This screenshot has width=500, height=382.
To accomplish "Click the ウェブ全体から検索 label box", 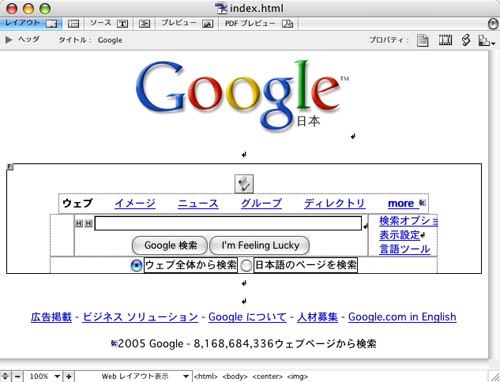I will [191, 265].
